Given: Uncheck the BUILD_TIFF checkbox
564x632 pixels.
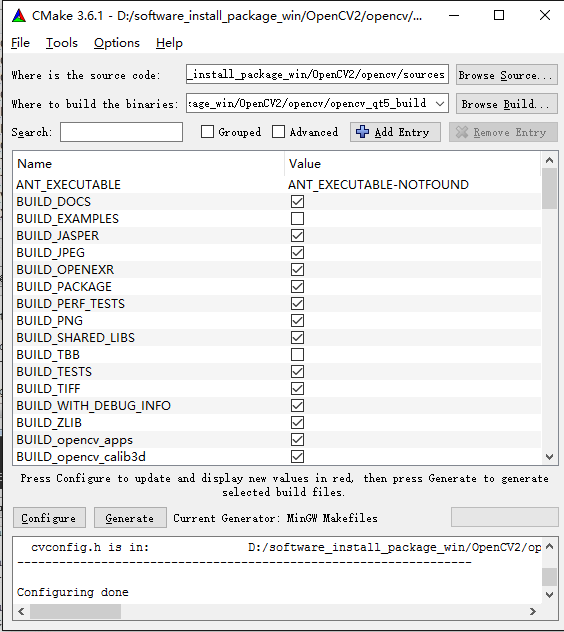Looking at the screenshot, I should coord(298,389).
